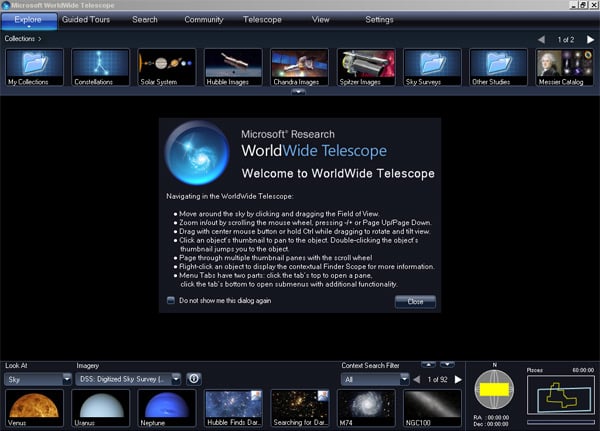The image size is (600, 431).
Task: Open the Solar System collection
Action: 167,67
